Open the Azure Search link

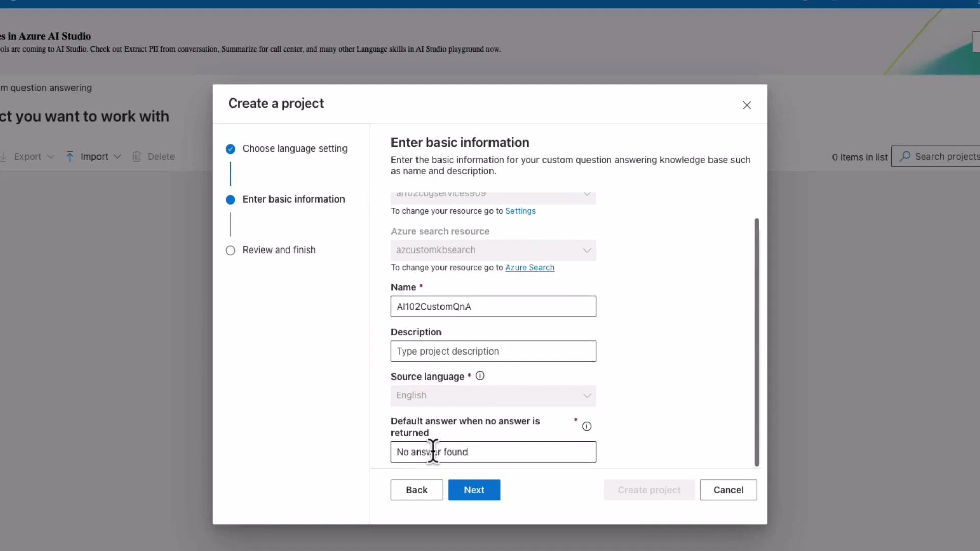(x=530, y=267)
